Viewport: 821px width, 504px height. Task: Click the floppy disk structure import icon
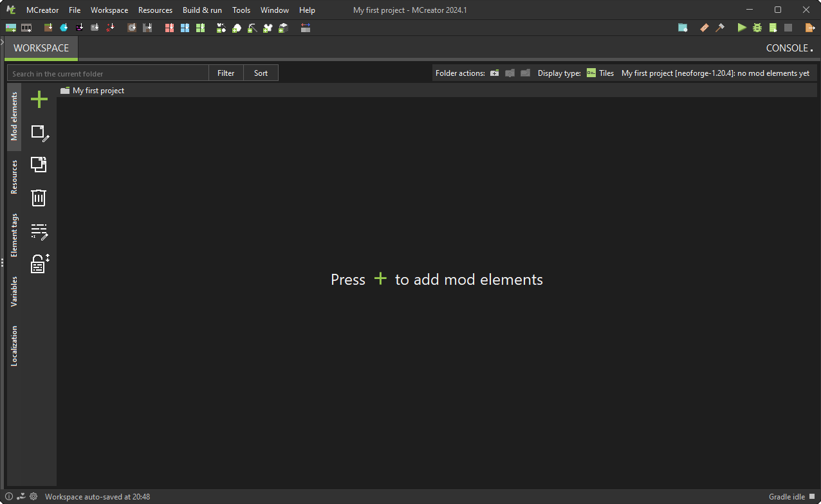(147, 28)
